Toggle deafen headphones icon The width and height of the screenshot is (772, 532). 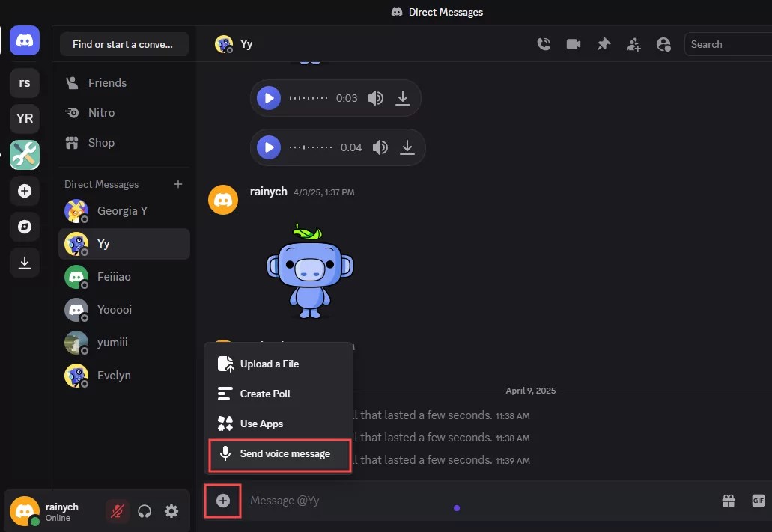(x=145, y=511)
